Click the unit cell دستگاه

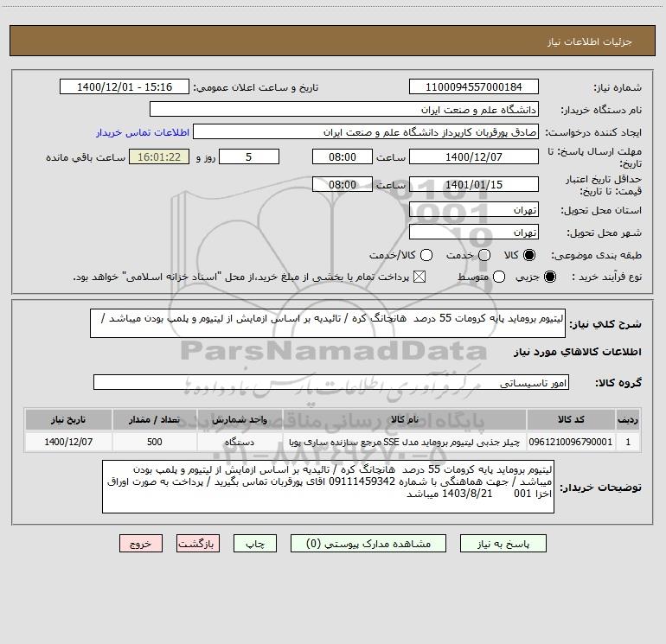[x=240, y=442]
